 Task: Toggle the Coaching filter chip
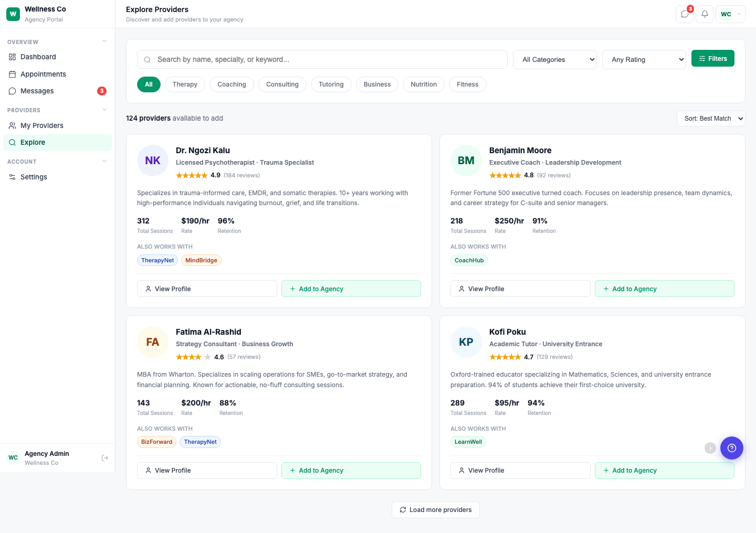[x=232, y=84]
